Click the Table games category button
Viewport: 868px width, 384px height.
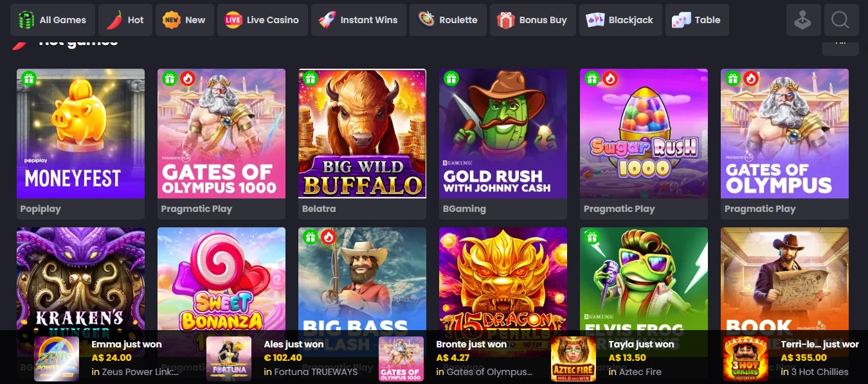pyautogui.click(x=698, y=20)
